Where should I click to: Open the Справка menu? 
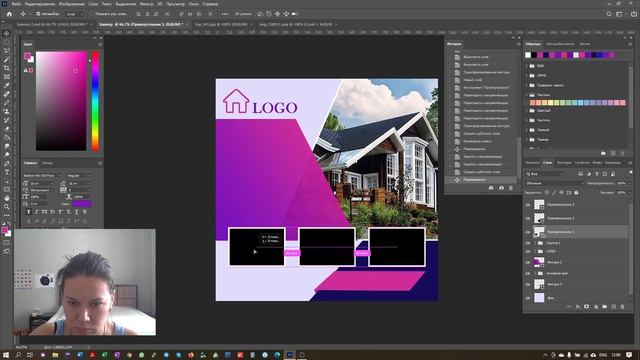pos(210,4)
